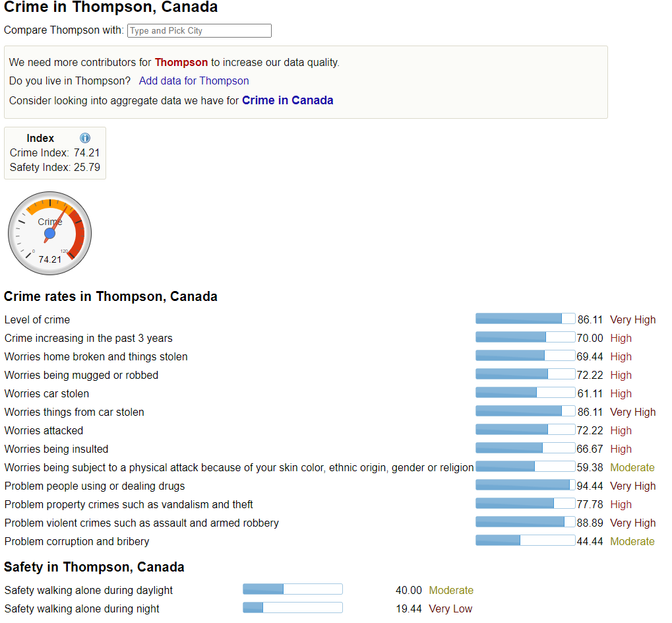Click the Level of crime progress bar
Screen dimensions: 672x623
pyautogui.click(x=525, y=319)
